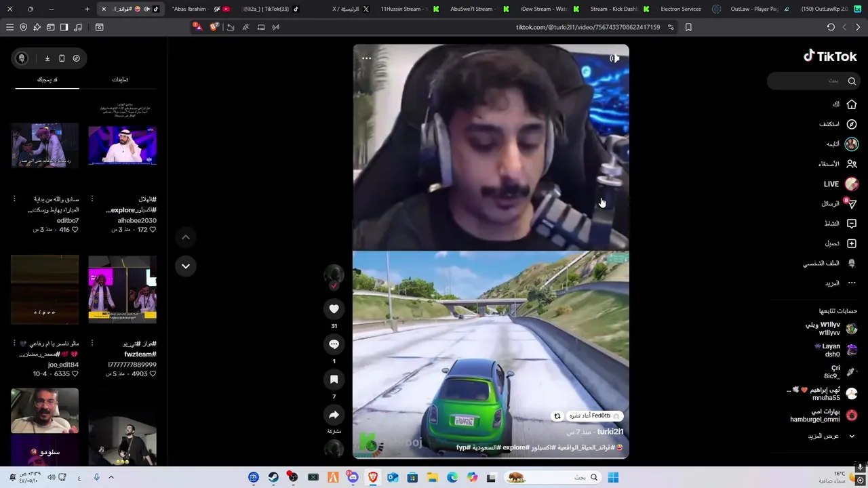Open the mnuha55 followed account
The height and width of the screenshot is (488, 868).
coord(824,394)
